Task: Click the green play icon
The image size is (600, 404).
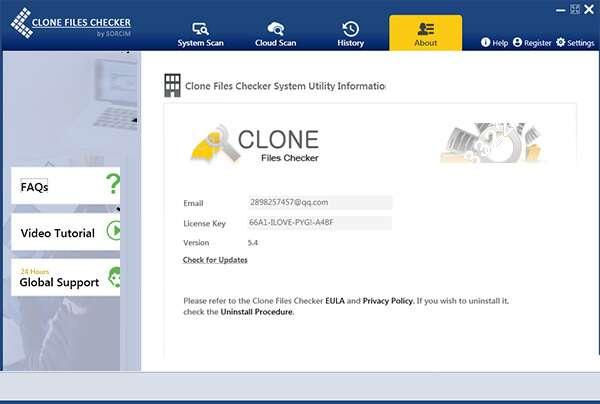Action: [x=114, y=231]
